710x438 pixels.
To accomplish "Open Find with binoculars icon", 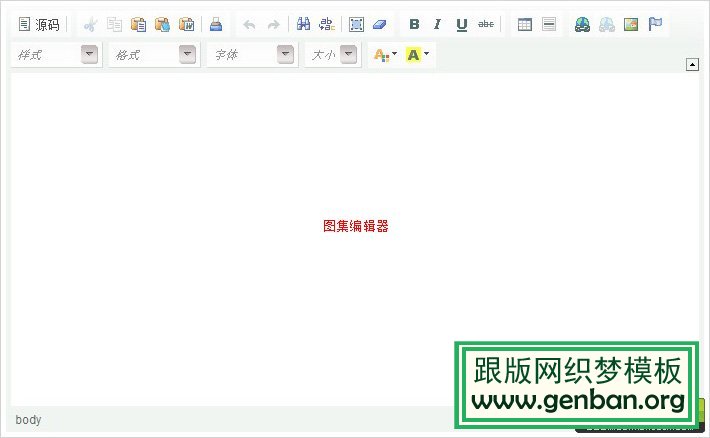I will point(303,24).
